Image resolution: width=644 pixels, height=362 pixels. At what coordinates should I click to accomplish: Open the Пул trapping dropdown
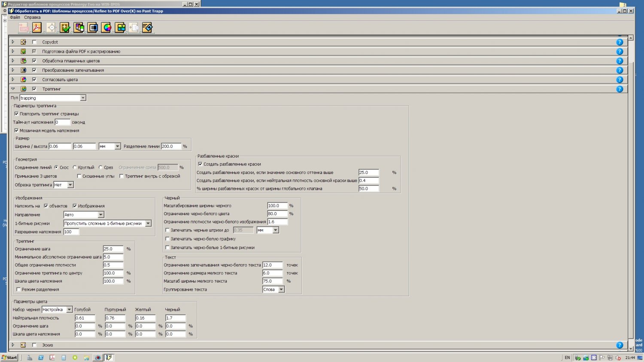(83, 98)
